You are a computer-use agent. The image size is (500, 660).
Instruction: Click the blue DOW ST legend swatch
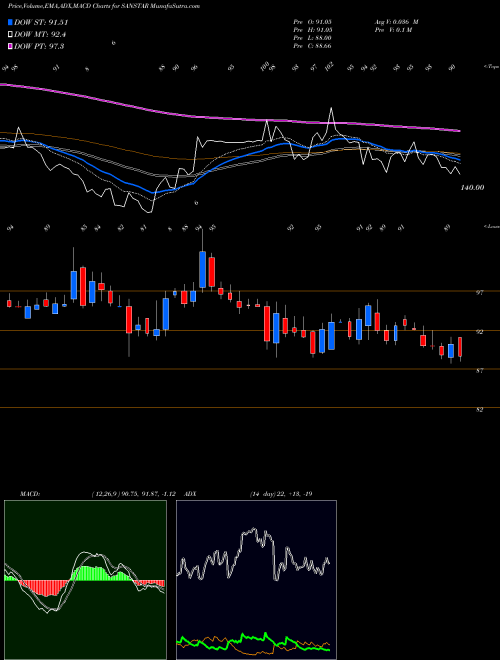tap(10, 22)
